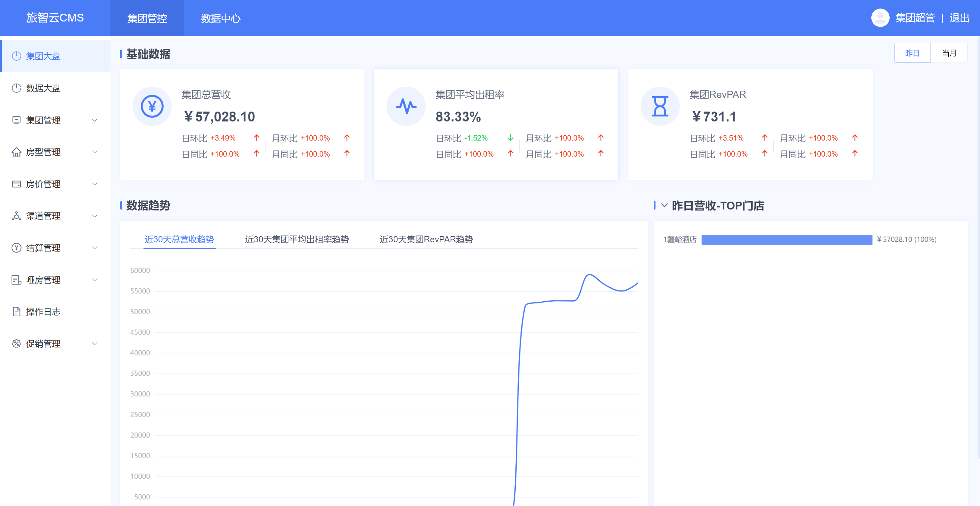Click the 数据大盘 sidebar icon
This screenshot has height=506, width=980.
coord(16,88)
